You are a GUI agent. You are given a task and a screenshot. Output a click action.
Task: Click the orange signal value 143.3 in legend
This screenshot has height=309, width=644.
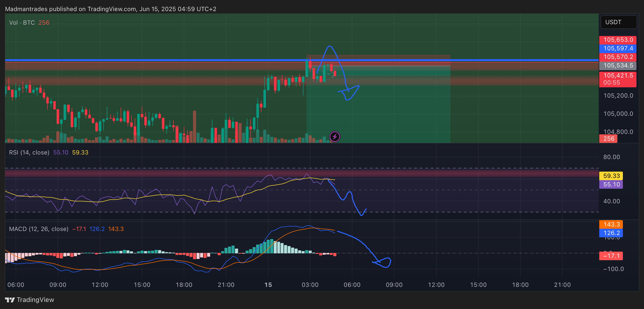[x=116, y=229]
